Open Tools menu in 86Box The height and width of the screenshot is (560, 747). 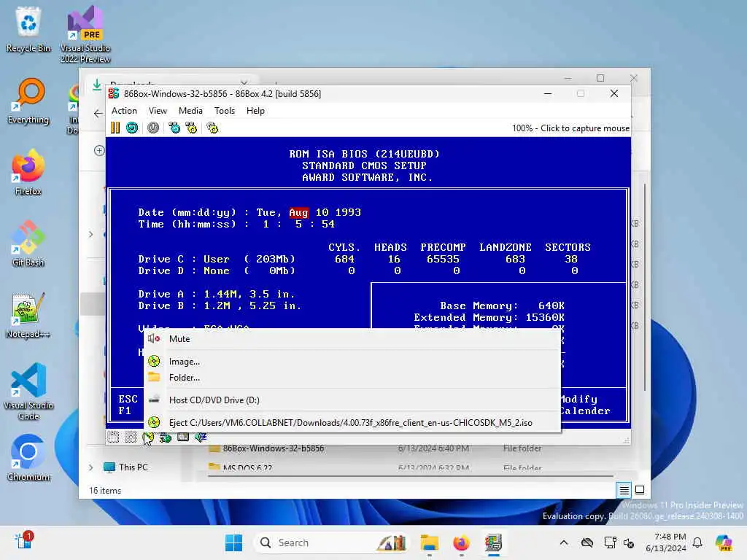pos(225,111)
